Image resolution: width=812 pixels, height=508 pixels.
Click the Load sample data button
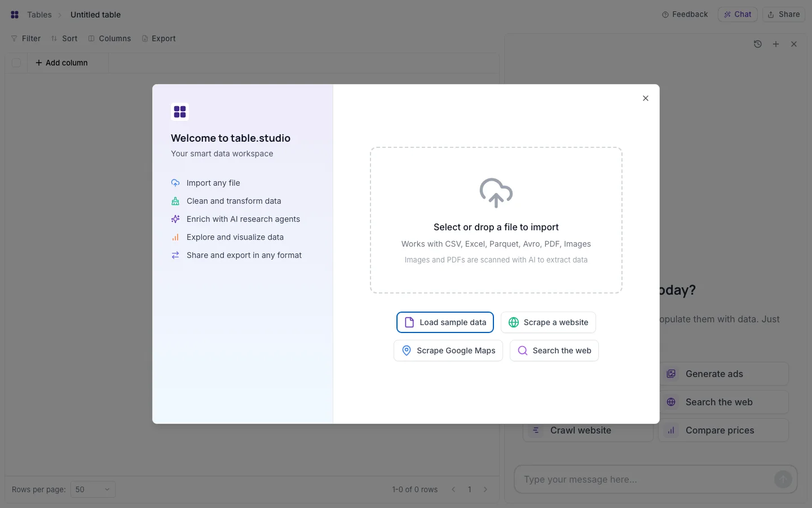[445, 322]
